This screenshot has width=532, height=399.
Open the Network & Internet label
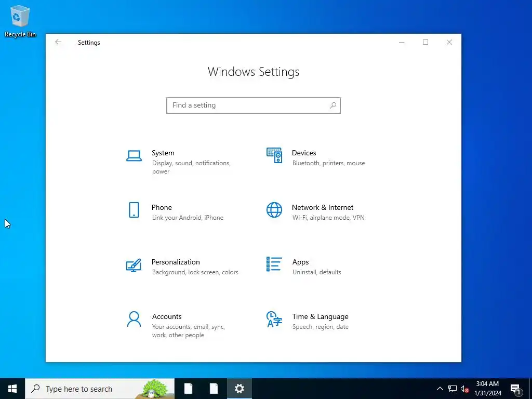pyautogui.click(x=323, y=207)
